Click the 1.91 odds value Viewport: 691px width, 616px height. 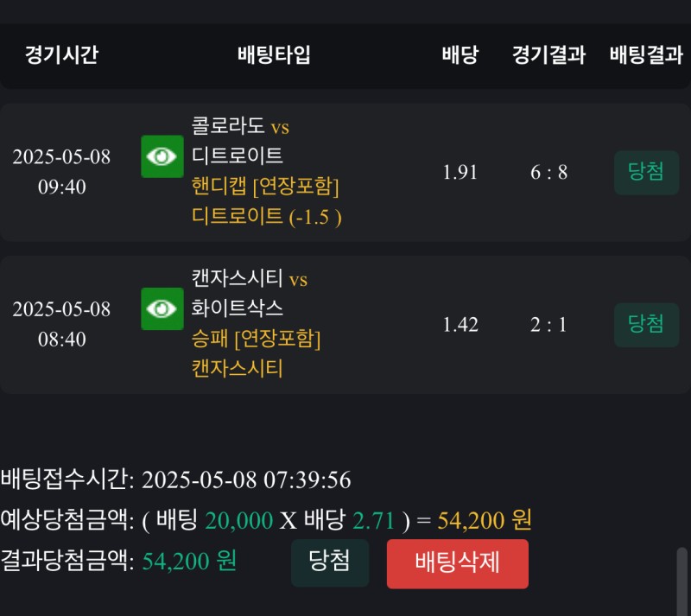pos(460,172)
